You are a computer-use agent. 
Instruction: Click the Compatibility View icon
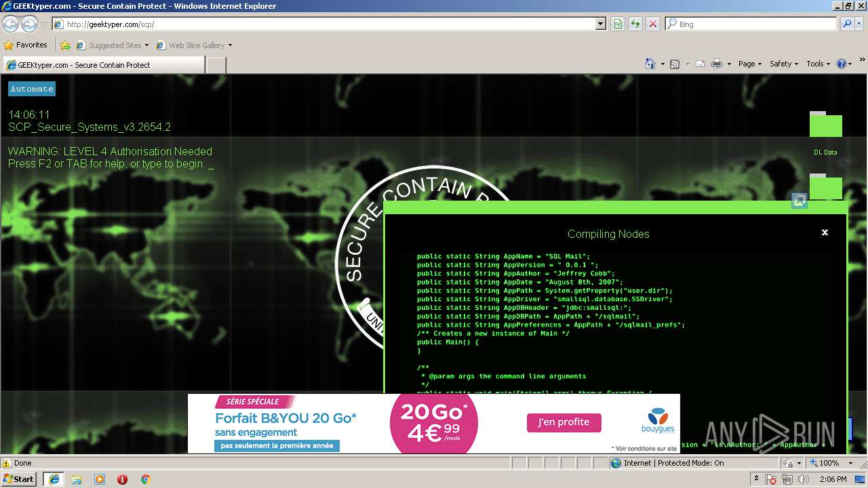pos(618,24)
